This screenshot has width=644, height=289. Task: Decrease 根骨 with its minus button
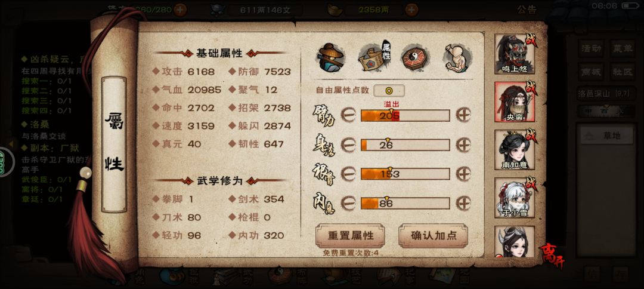tap(348, 174)
